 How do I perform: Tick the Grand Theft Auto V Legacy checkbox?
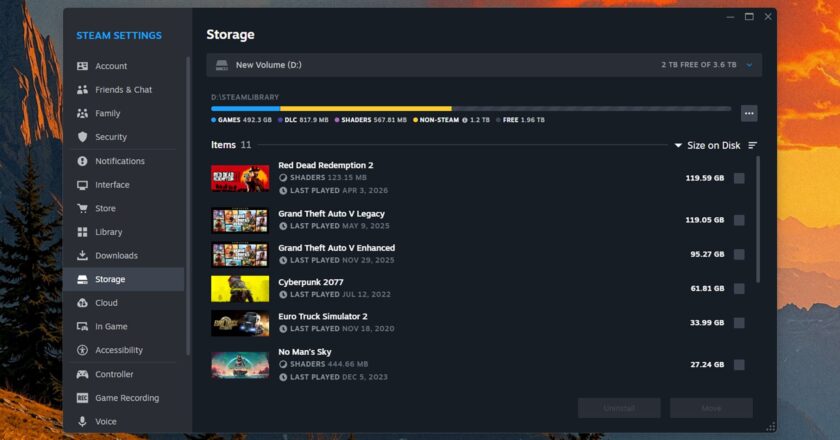tap(739, 220)
